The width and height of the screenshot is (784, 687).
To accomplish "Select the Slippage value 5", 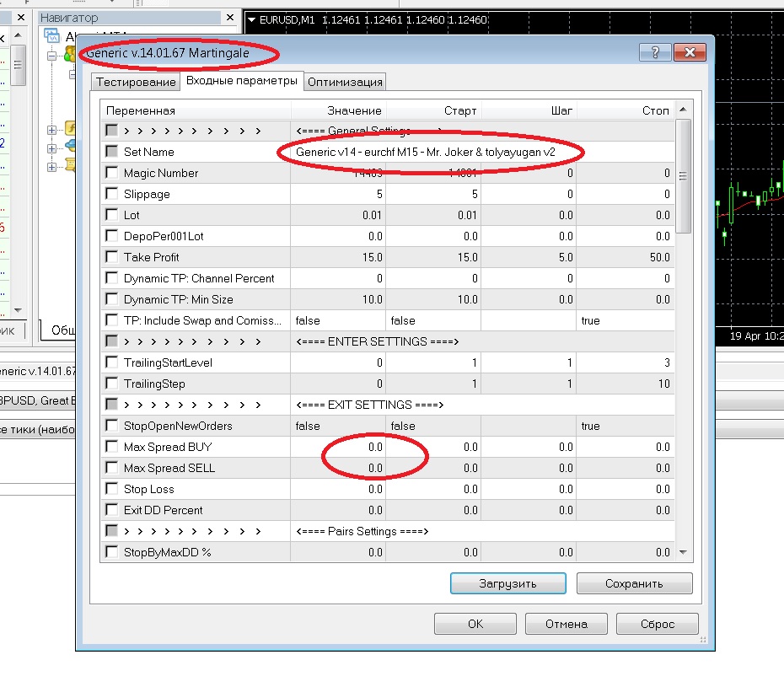I will click(x=338, y=194).
